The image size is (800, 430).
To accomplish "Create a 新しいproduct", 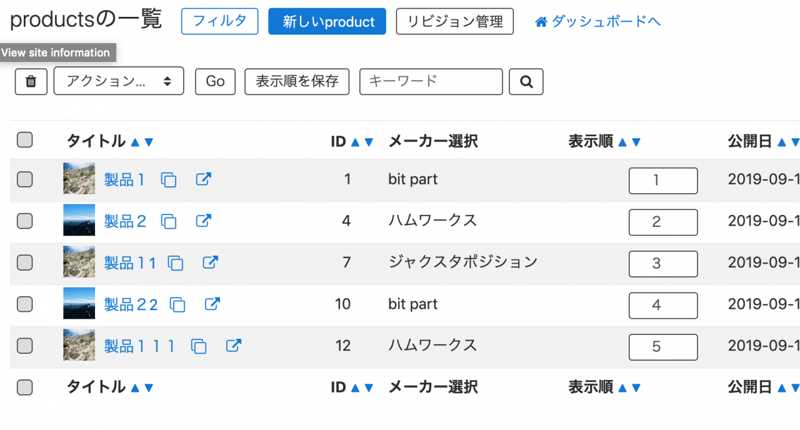I will coord(327,21).
